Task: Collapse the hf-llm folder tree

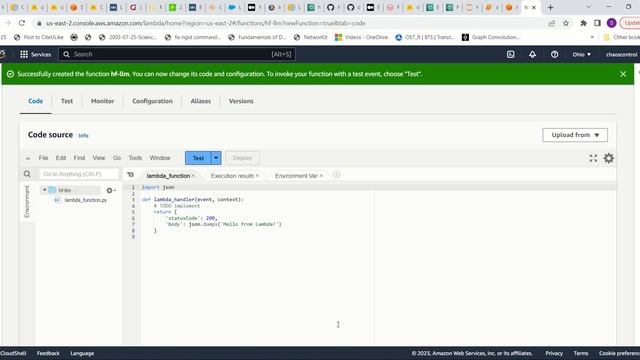Action: (x=44, y=190)
